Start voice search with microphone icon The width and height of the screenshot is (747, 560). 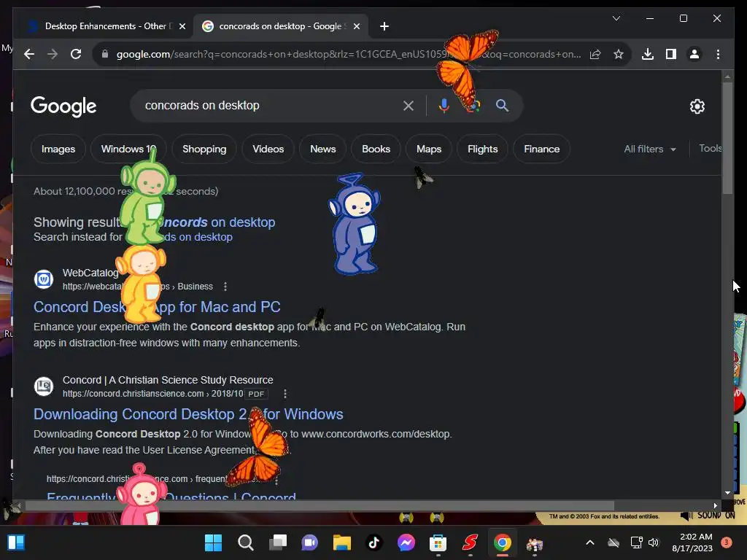click(444, 106)
